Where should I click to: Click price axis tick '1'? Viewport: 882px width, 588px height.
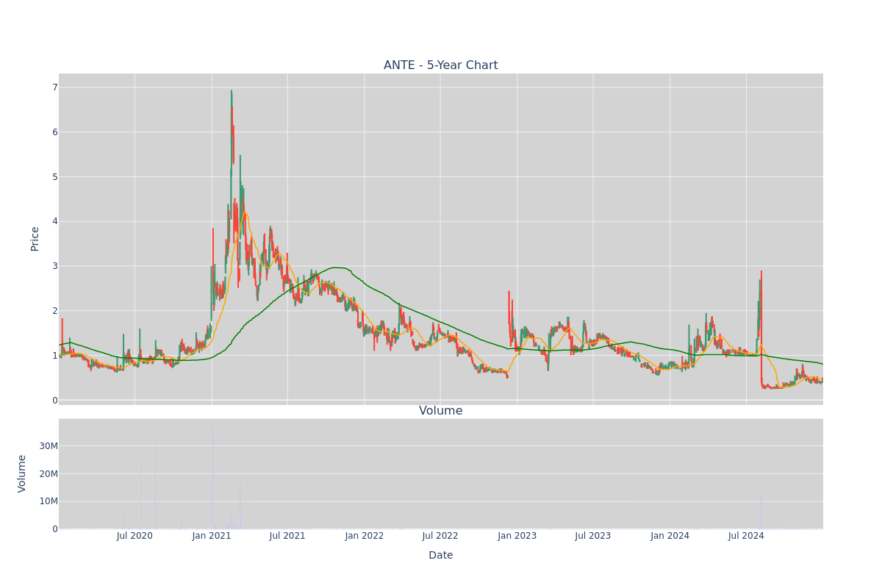(54, 356)
